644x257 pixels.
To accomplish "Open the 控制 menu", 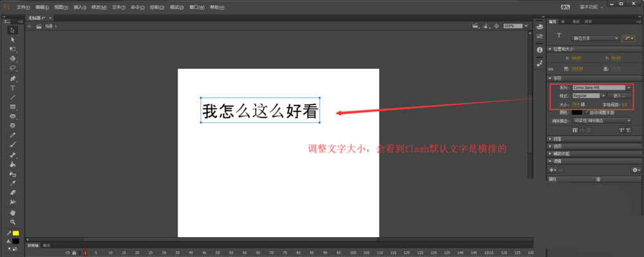I will [x=157, y=7].
